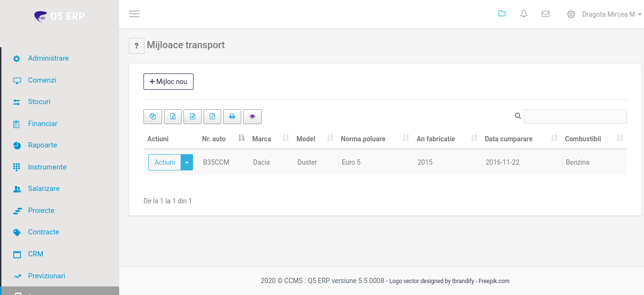Click the folder icon in top bar
This screenshot has height=295, width=644.
(501, 14)
